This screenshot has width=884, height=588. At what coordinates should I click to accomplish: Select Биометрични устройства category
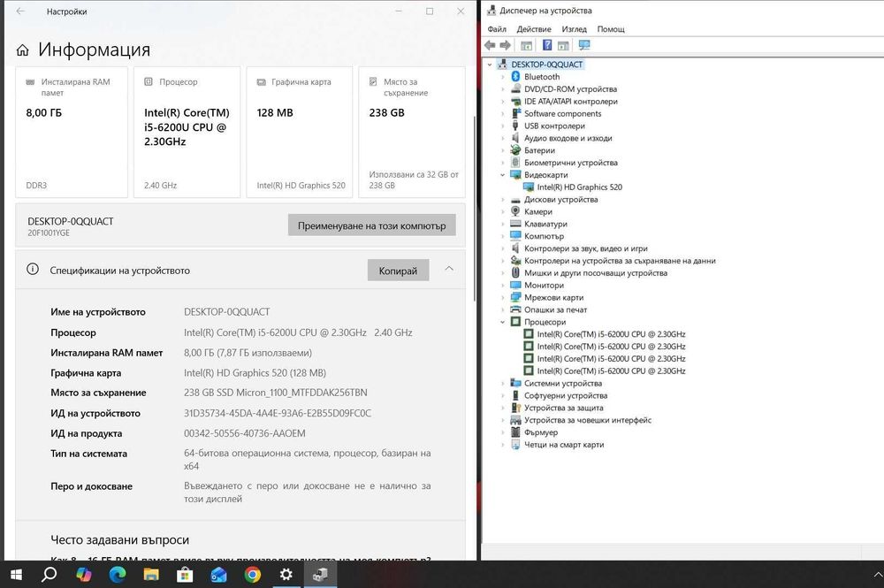coord(570,163)
